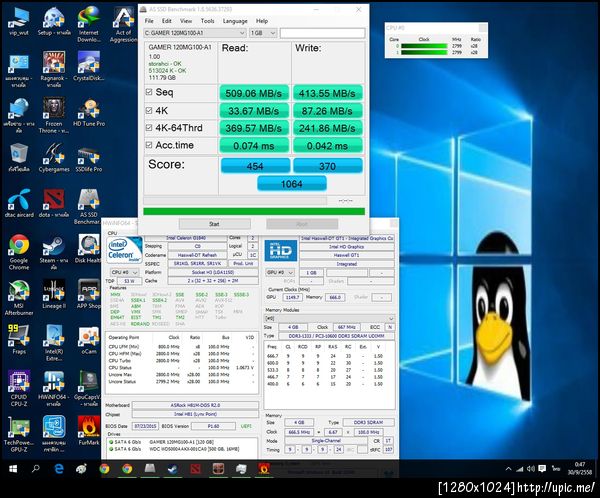This screenshot has height=498, width=600.
Task: Select the HWiNFO64 desktop shortcut
Action: [54, 389]
